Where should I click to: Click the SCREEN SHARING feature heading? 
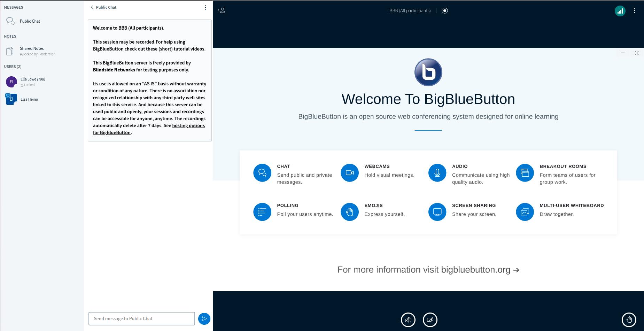coord(474,206)
